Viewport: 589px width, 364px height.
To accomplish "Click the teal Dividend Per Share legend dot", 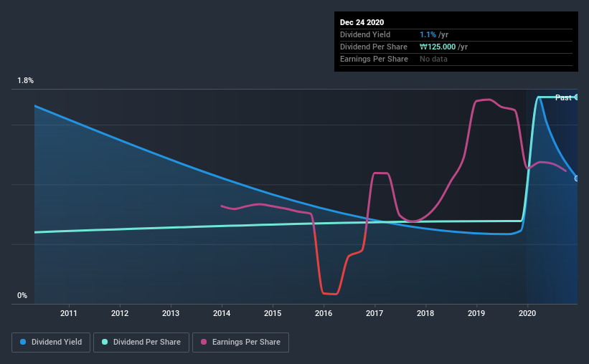I will click(x=105, y=342).
